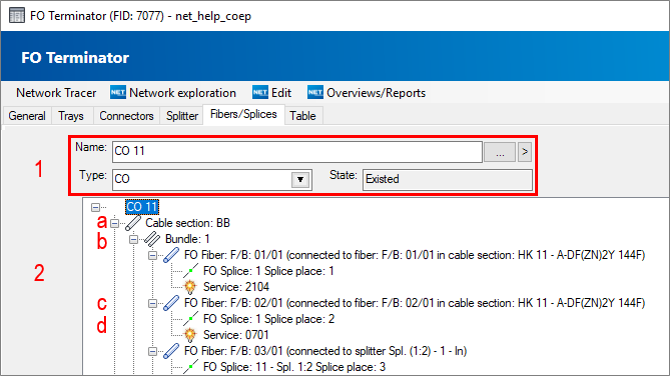Click the splice icon for Splice place: 1
This screenshot has height=376, width=670.
point(190,271)
